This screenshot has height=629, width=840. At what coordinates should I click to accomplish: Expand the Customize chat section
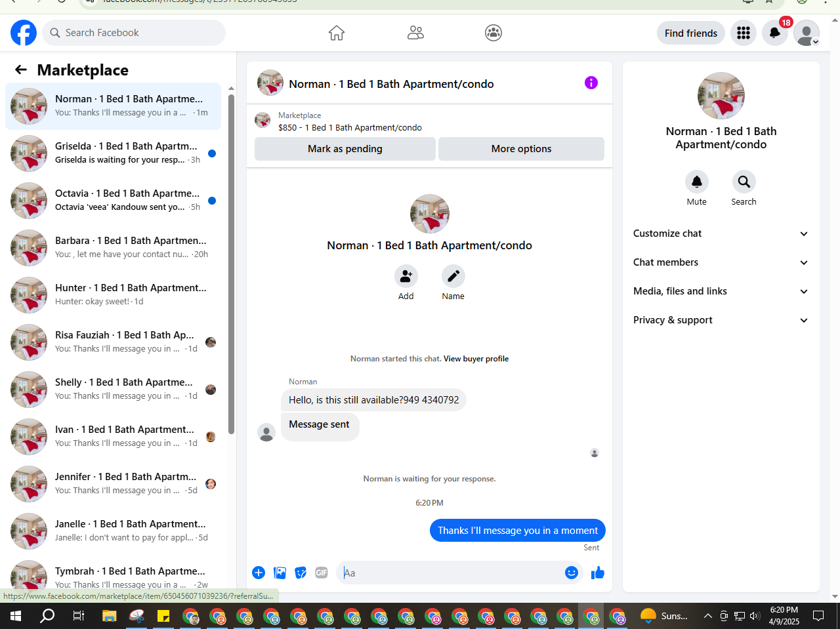[x=721, y=233]
